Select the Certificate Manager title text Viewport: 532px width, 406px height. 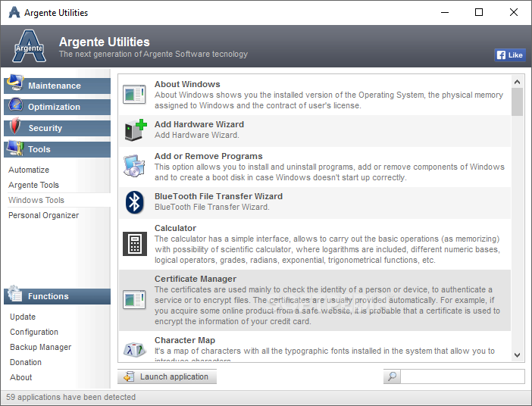(196, 279)
